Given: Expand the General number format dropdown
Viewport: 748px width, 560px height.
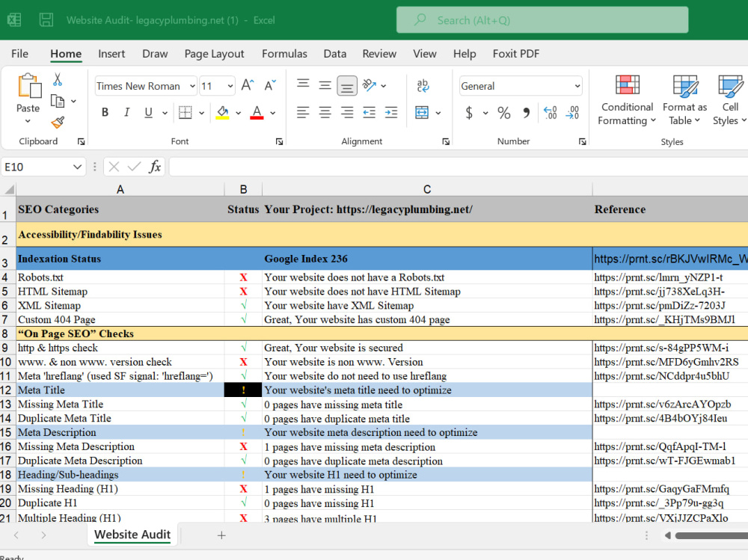Looking at the screenshot, I should click(577, 86).
